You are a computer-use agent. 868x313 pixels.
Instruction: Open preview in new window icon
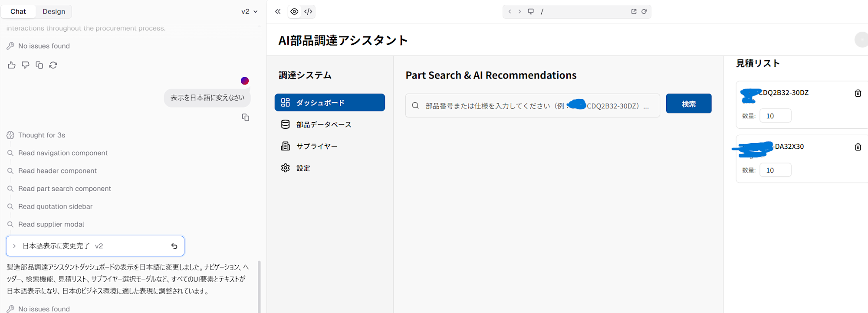[634, 12]
